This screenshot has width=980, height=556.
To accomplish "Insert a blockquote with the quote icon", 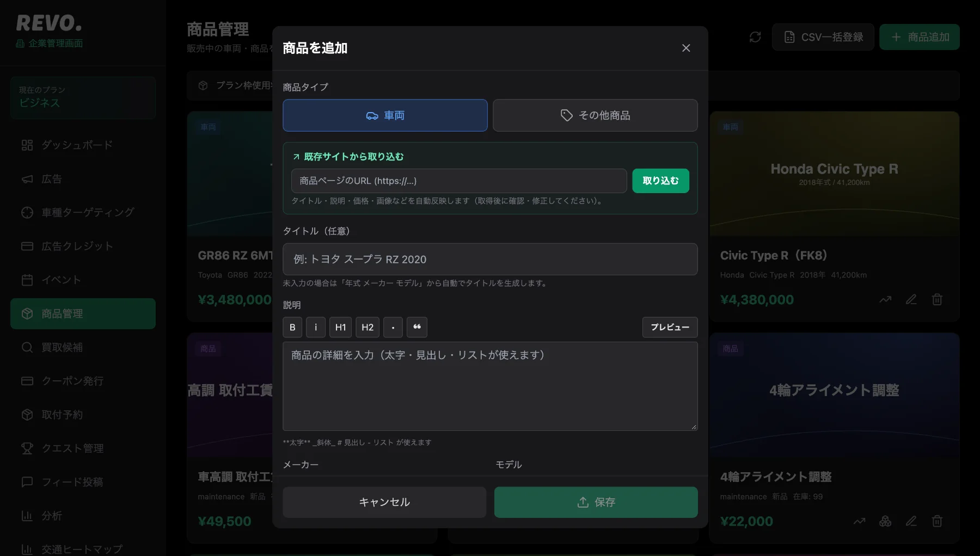I will point(417,327).
